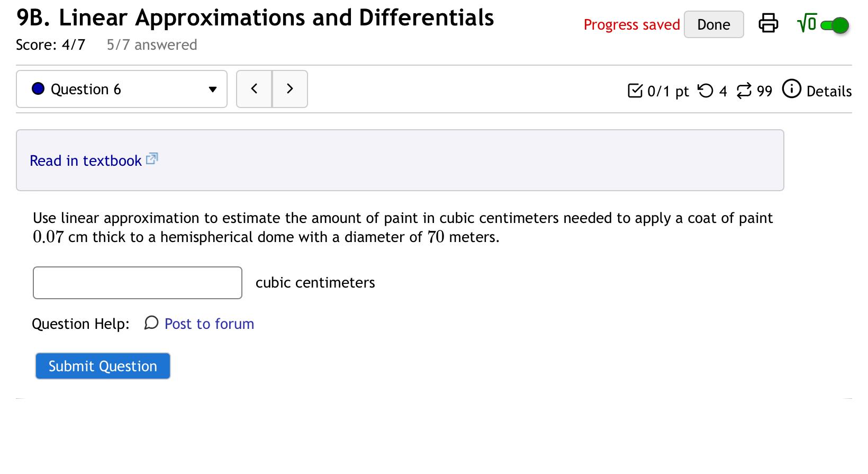Print the assessment using the printer icon
868x474 pixels.
pos(768,23)
